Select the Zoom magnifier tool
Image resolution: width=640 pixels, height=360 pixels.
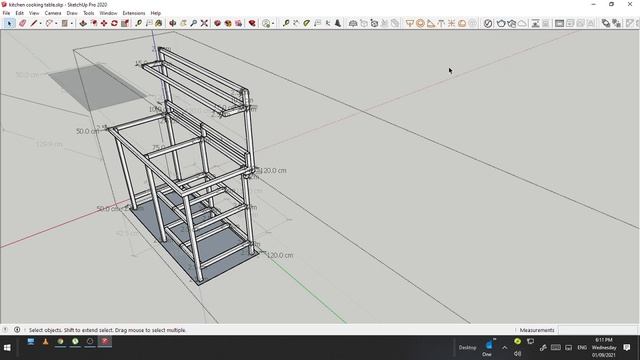coord(193,23)
